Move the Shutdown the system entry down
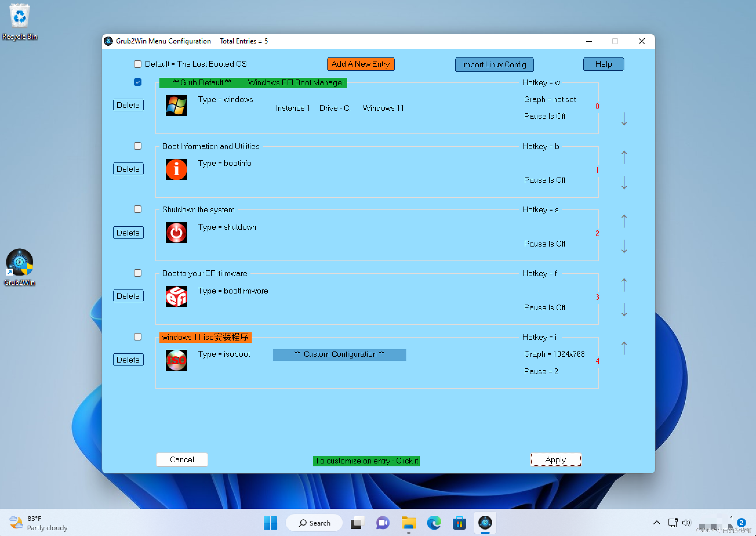 click(624, 246)
